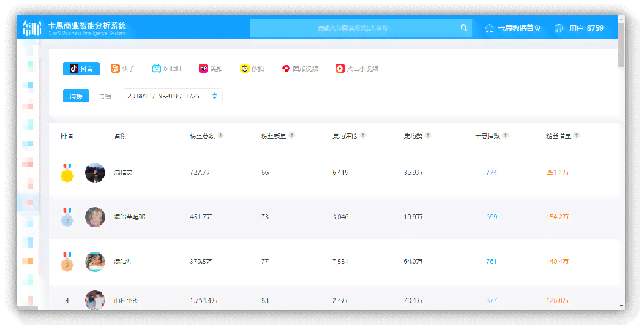Viewport: 644px width, 329px height.
Task: Click help icon beside 集均赞 header
Action: pos(428,135)
